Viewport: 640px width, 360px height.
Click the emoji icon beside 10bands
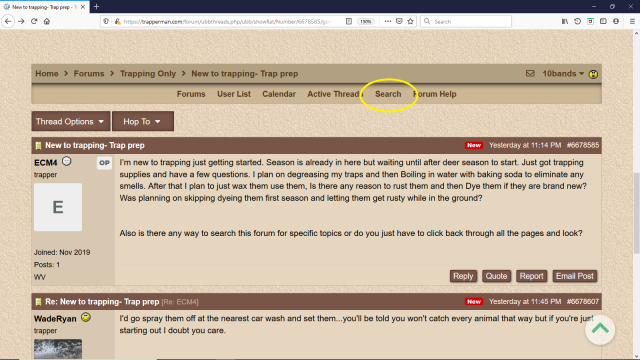pyautogui.click(x=593, y=74)
